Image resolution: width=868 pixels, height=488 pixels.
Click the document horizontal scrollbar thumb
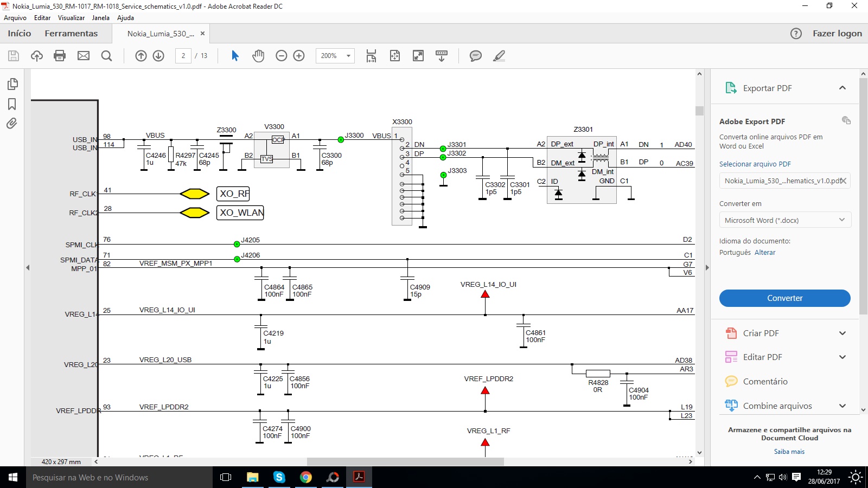coord(405,462)
